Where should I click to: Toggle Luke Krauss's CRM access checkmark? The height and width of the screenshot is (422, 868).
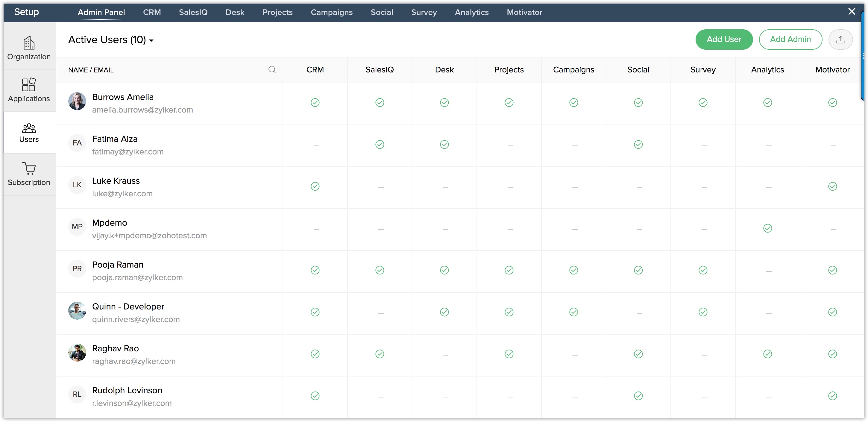point(315,186)
